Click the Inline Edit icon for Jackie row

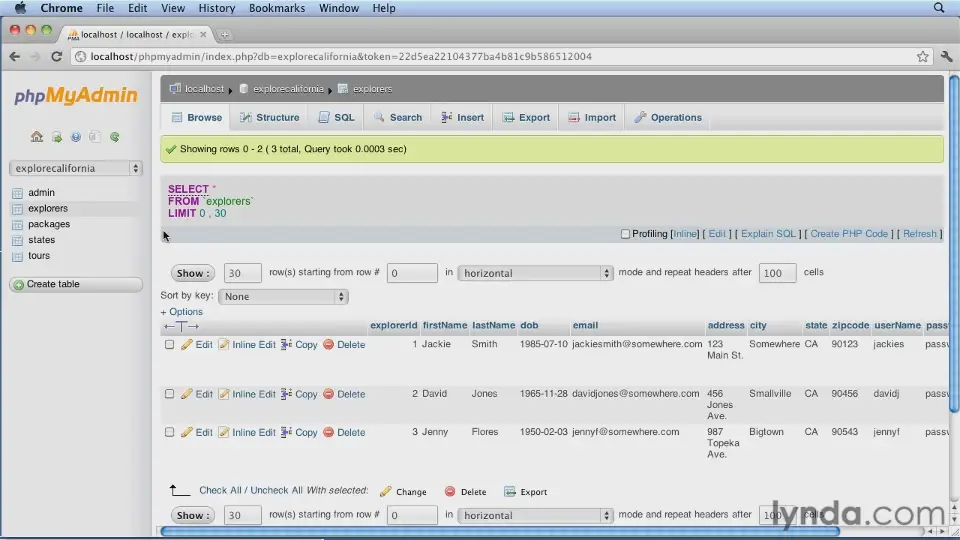(x=223, y=345)
